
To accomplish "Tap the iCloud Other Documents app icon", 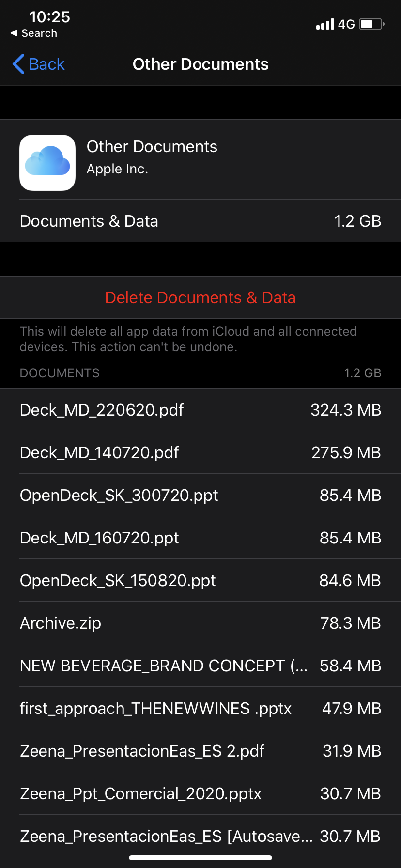I will click(47, 163).
